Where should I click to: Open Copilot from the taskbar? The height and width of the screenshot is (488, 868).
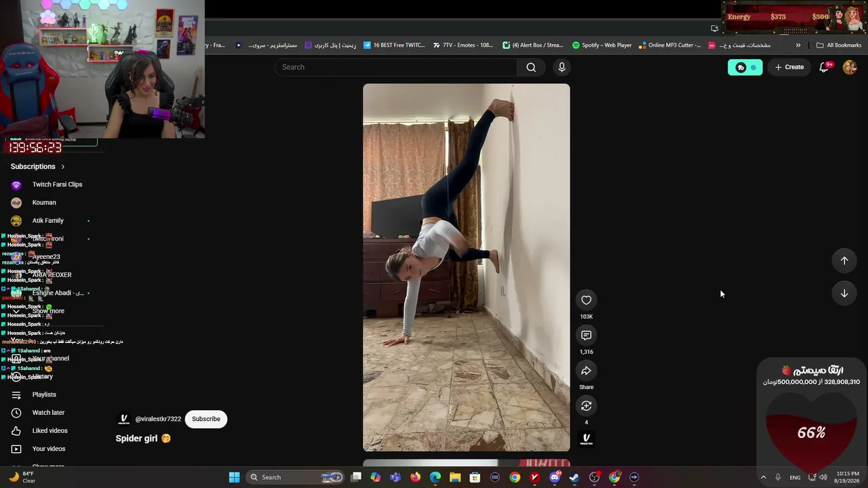(376, 477)
